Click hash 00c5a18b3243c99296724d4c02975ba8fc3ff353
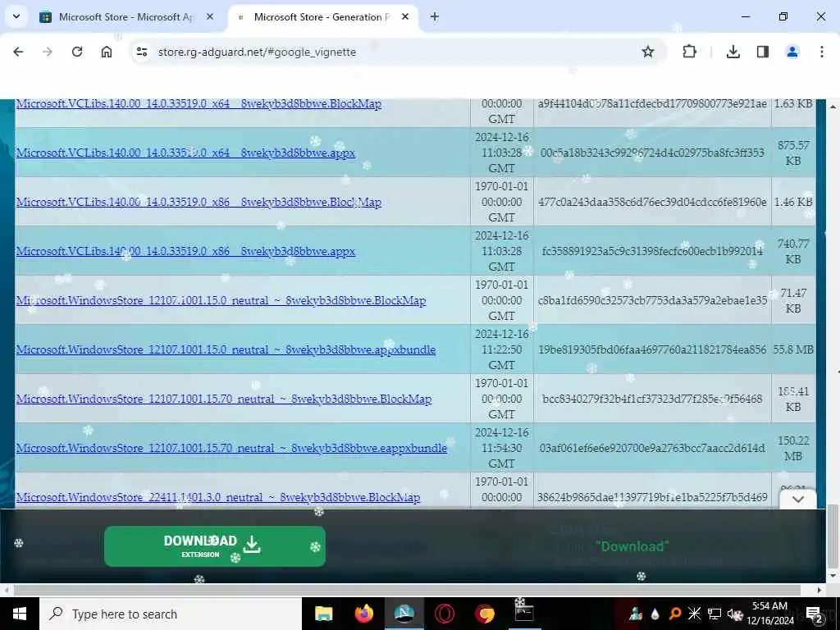This screenshot has height=630, width=840. coord(652,153)
